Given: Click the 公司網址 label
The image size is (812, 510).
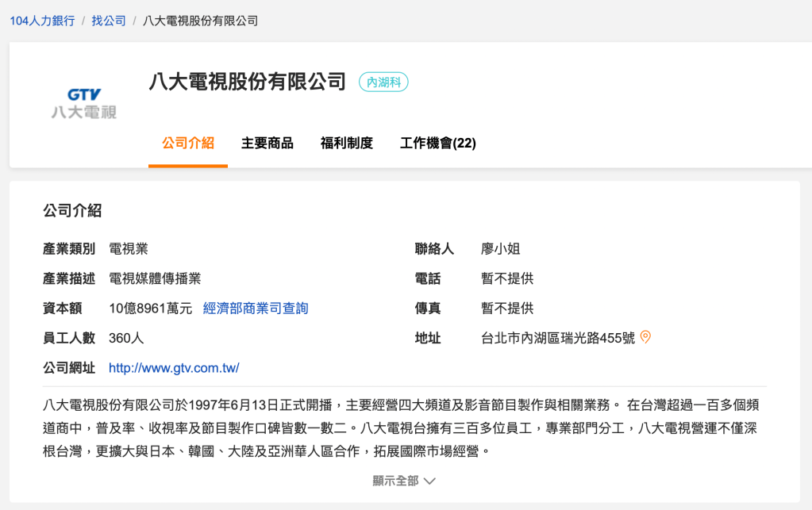Looking at the screenshot, I should tap(69, 368).
